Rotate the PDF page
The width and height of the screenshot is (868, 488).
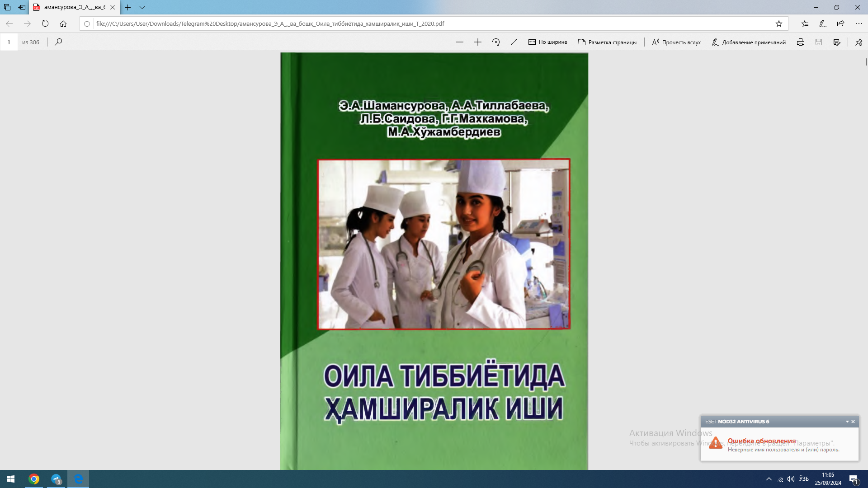[x=496, y=42]
